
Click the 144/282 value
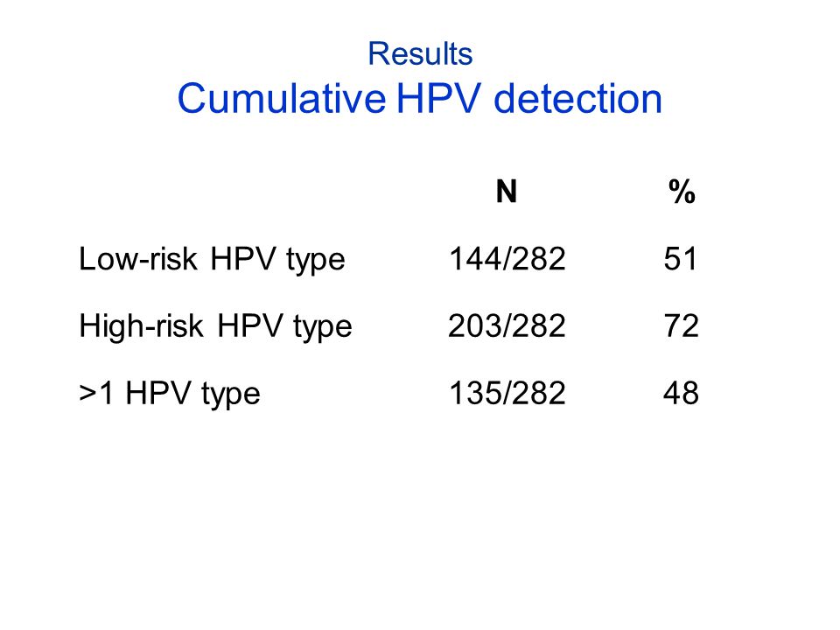click(507, 259)
